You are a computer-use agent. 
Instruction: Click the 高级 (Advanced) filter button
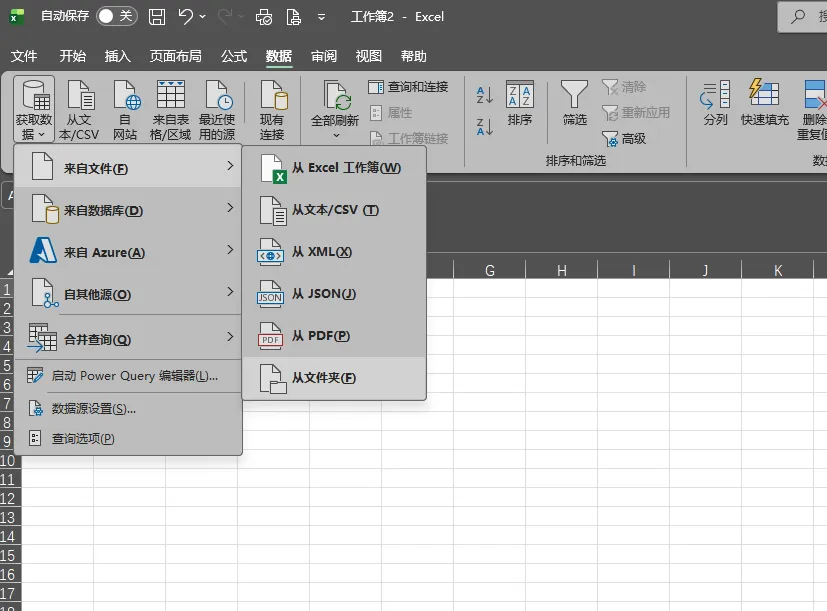(624, 139)
